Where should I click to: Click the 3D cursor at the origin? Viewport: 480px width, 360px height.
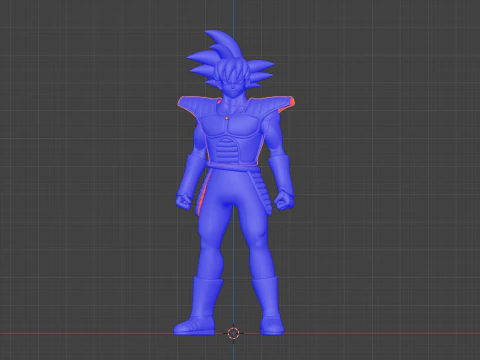pos(233,333)
